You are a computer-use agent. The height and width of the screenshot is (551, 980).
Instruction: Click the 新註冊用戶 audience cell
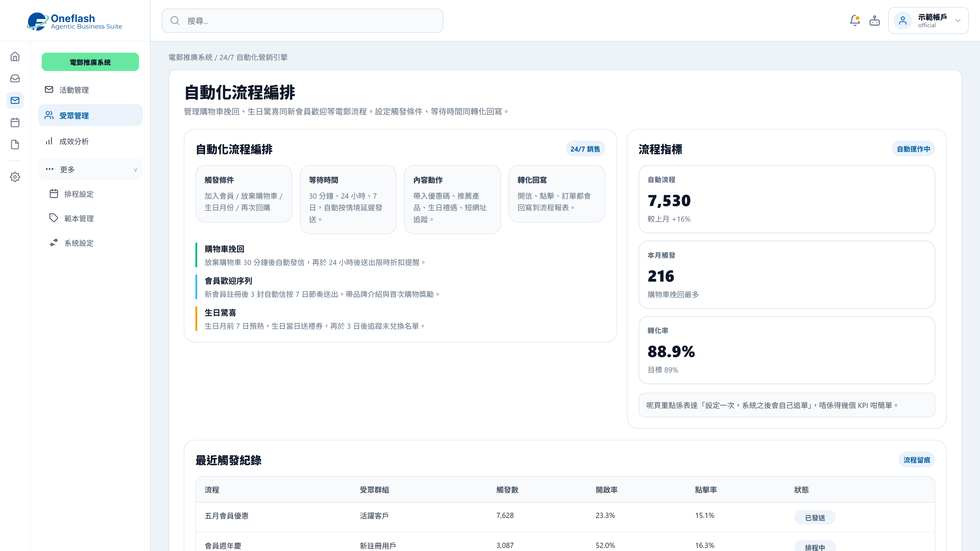[x=378, y=546]
